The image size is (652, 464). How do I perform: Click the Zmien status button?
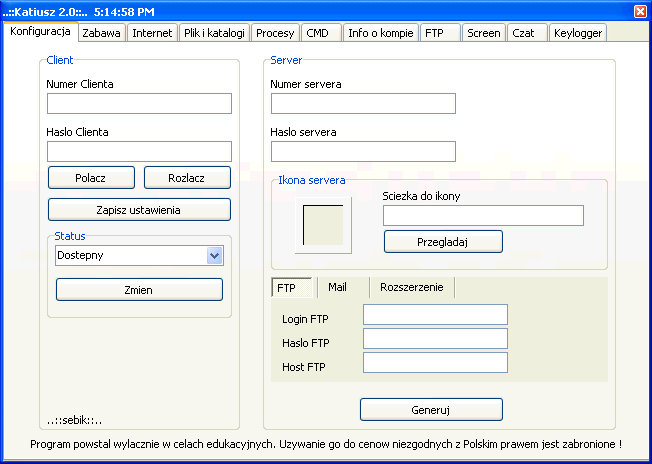[139, 289]
